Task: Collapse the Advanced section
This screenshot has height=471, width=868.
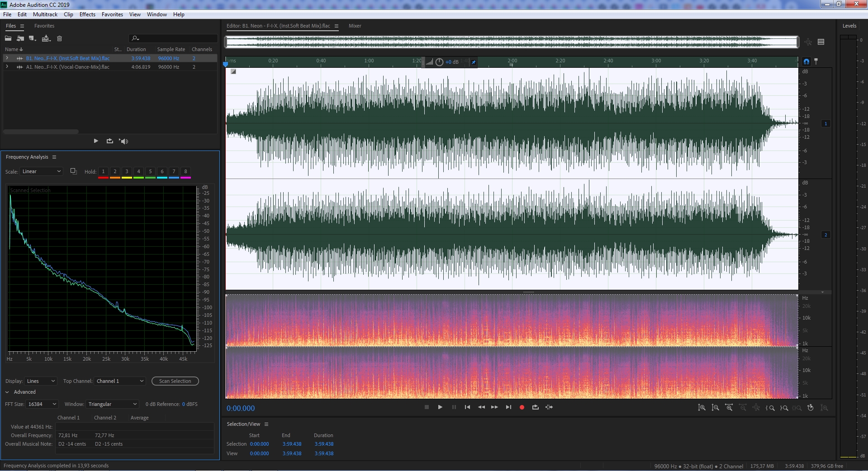Action: point(7,392)
